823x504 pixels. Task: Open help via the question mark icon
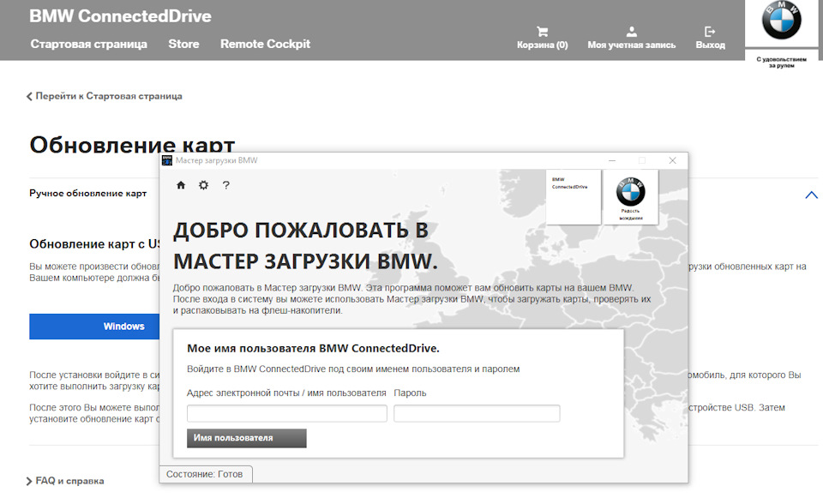click(225, 184)
